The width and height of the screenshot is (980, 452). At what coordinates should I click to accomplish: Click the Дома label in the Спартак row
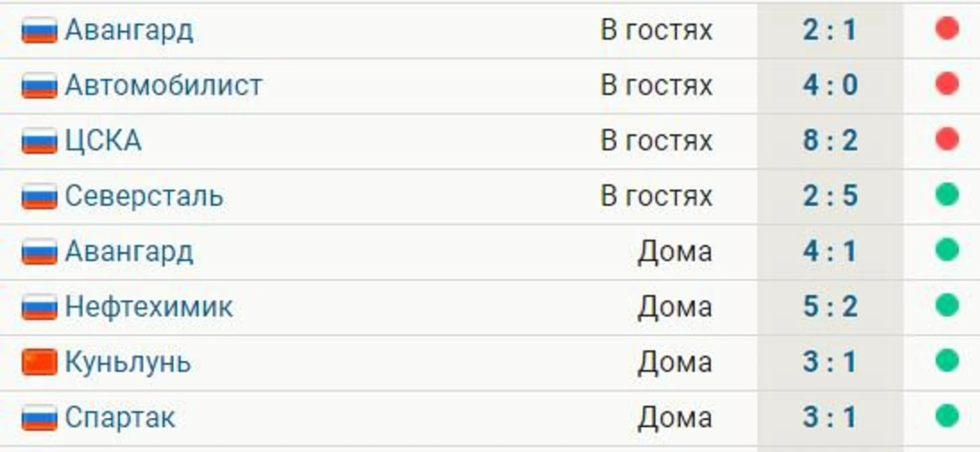pos(674,418)
